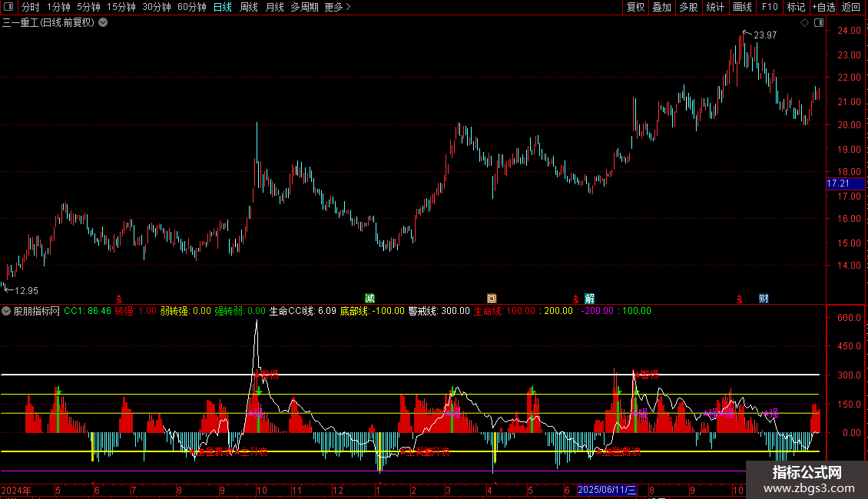Open the 复权 adjustment menu
868x499 pixels.
coord(635,7)
